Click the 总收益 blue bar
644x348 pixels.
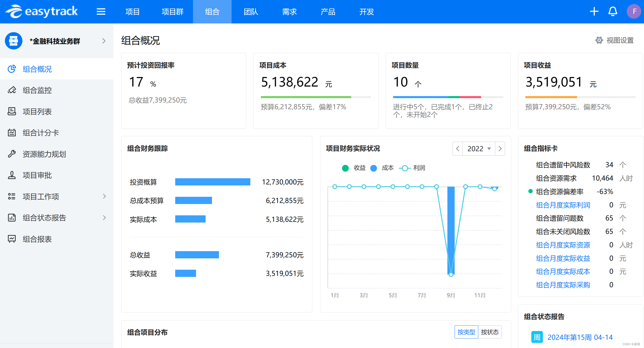[x=197, y=255]
